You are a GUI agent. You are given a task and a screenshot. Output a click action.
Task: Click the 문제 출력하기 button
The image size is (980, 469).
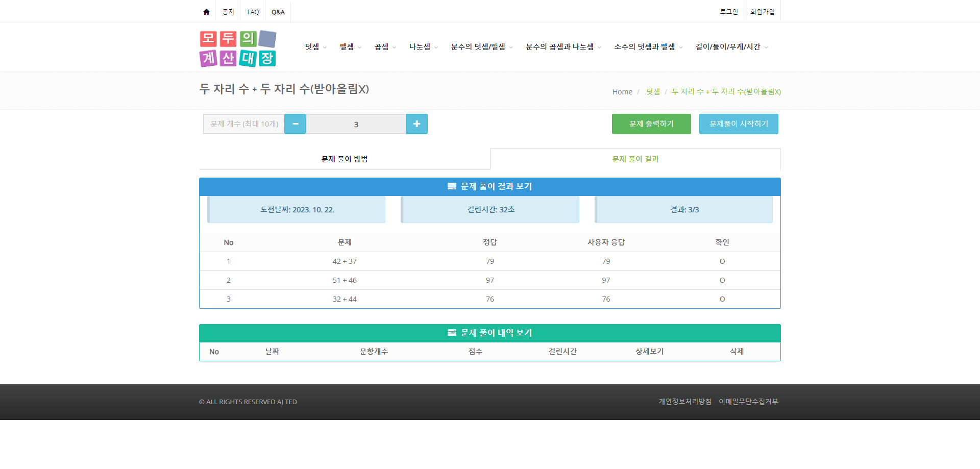651,124
